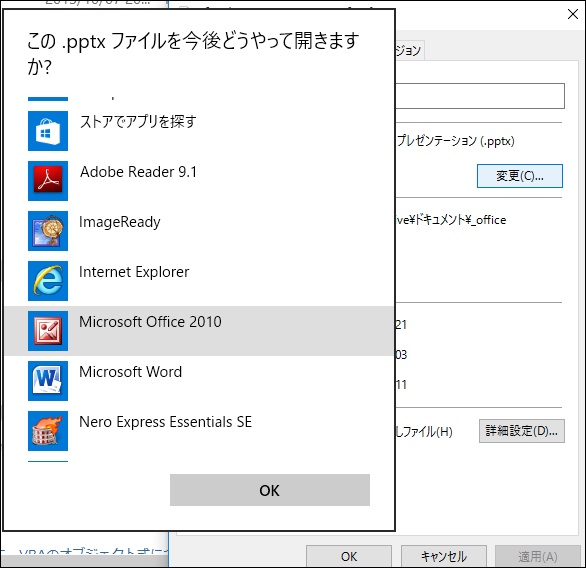Click 適用(A) in the properties dialog
The image size is (586, 568).
538,556
